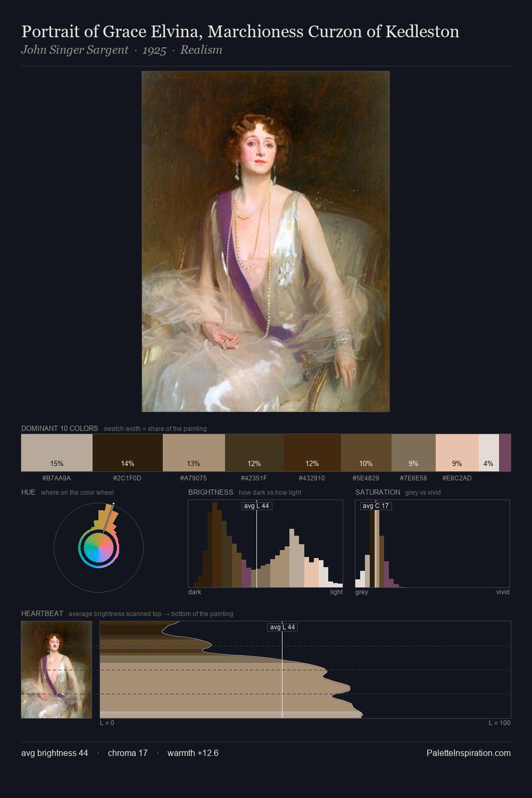Choose the peach 9% #E8C2AD swatch
The width and height of the screenshot is (532, 798).
point(457,453)
